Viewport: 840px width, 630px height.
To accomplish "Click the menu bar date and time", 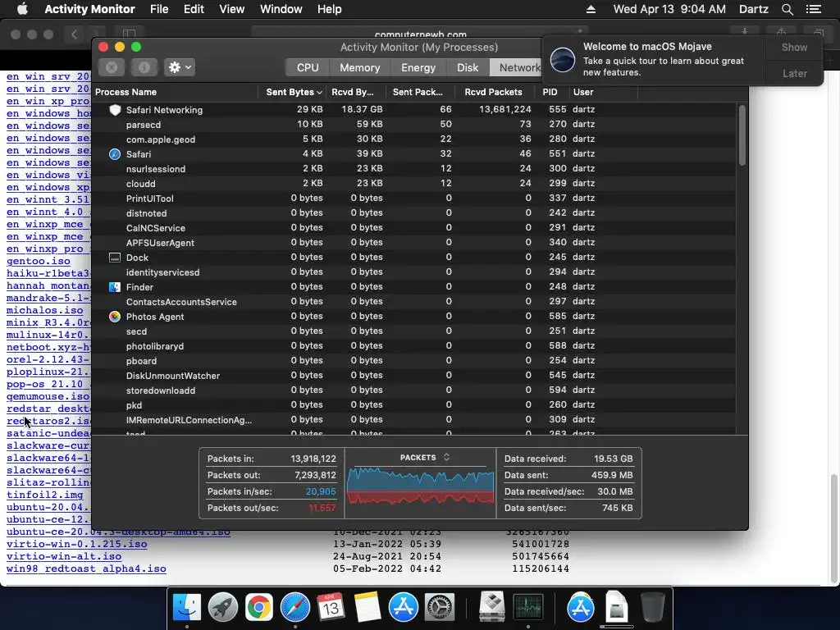I will [669, 9].
